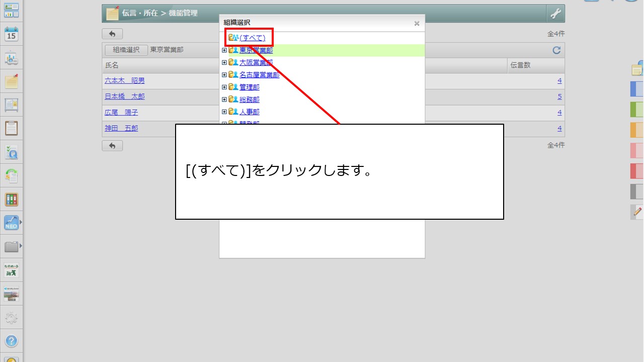Click the folder icon beside 人事部
The image size is (644, 362).
point(233,112)
